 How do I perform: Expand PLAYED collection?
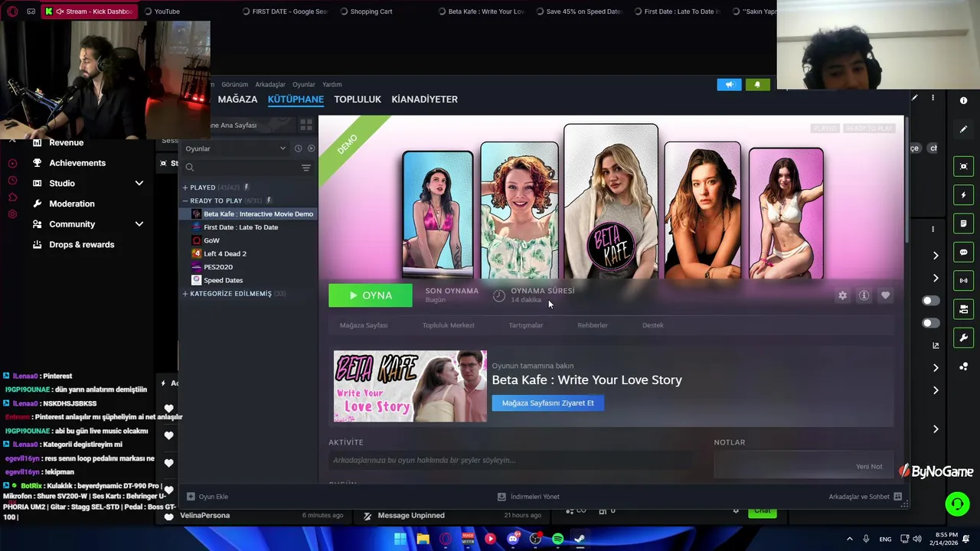click(x=185, y=187)
